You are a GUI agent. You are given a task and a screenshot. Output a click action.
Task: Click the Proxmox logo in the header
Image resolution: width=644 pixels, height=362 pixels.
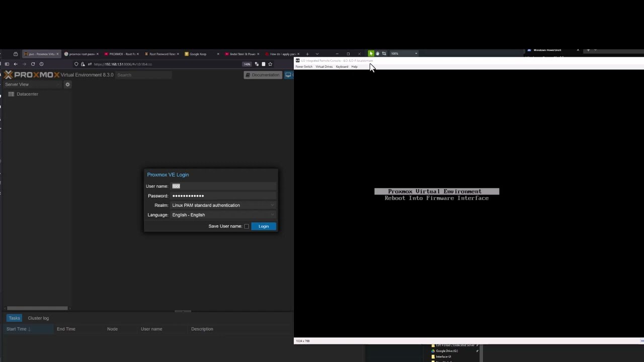click(x=32, y=75)
